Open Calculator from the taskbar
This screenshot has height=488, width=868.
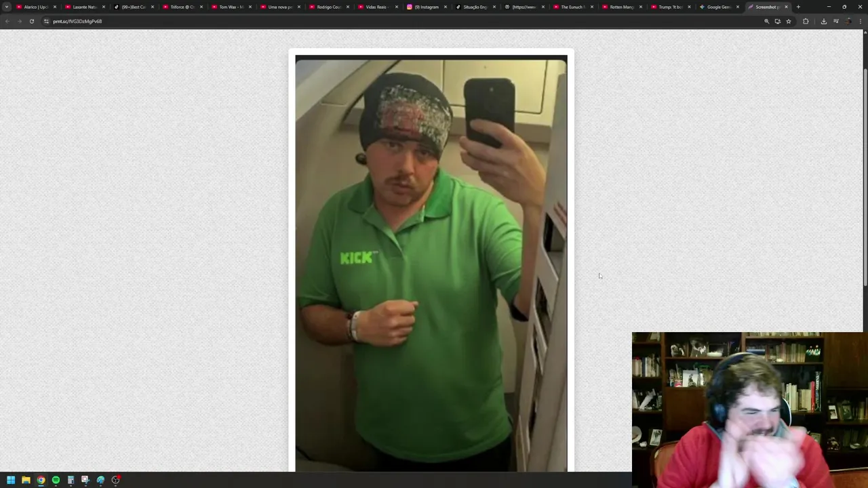click(x=71, y=480)
